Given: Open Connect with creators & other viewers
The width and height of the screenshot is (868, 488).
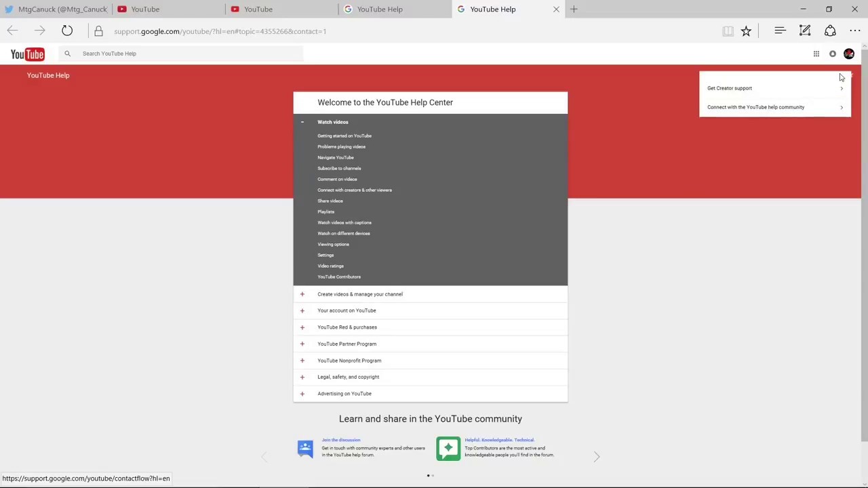Looking at the screenshot, I should pos(355,190).
